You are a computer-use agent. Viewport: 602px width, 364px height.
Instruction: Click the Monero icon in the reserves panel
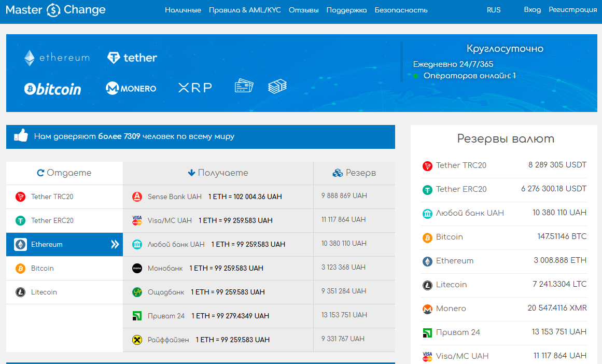point(427,309)
